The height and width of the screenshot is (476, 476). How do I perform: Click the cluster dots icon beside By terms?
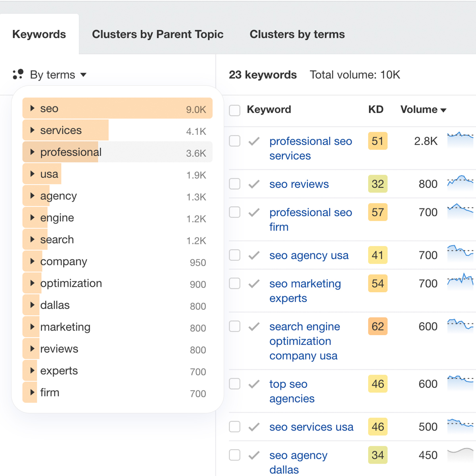click(x=18, y=74)
